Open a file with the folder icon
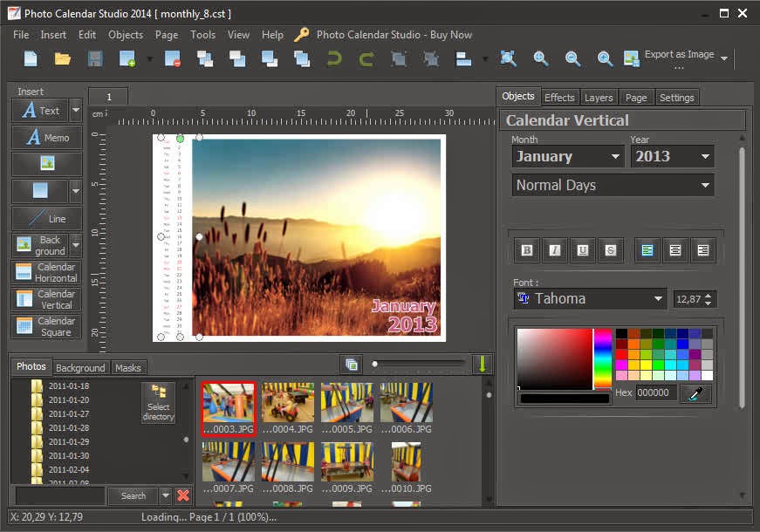 (x=63, y=58)
